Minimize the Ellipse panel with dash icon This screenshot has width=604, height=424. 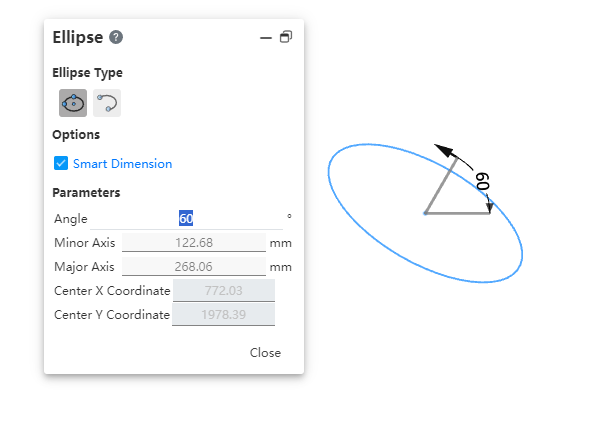(266, 38)
